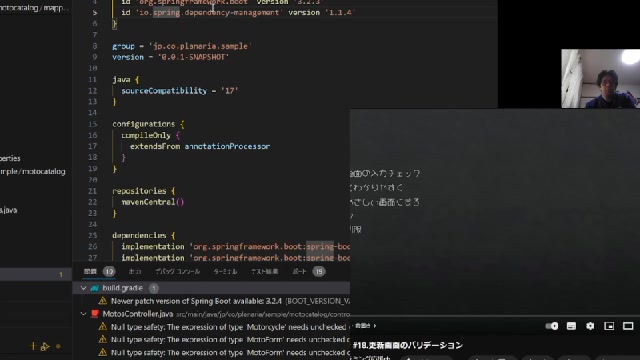Expand the chapter label arrow in video controls
This screenshot has height=360, width=640.
(375, 326)
